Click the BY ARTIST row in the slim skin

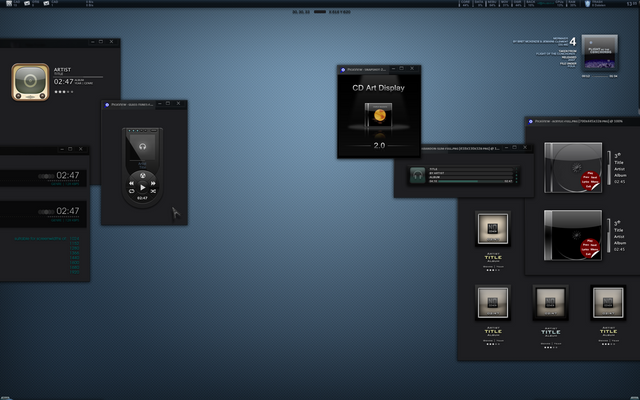(471, 173)
